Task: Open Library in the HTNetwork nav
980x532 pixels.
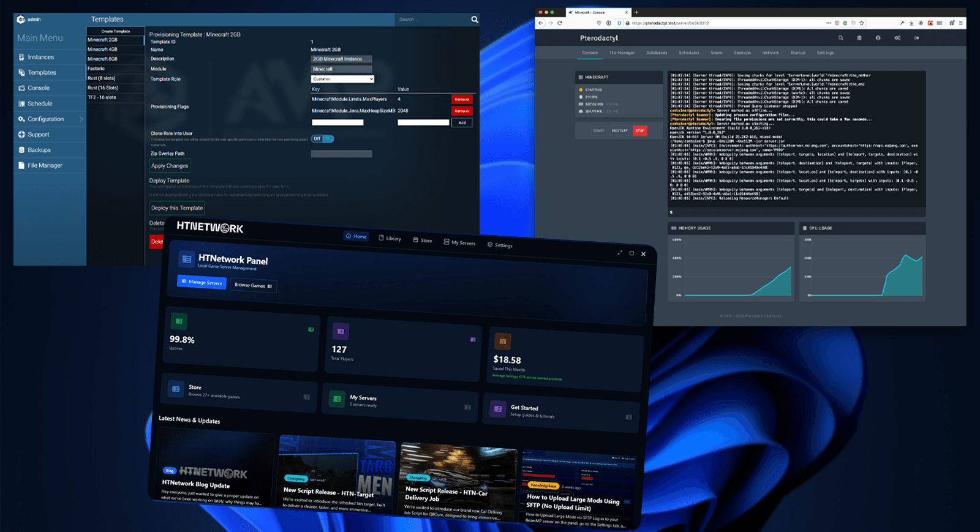Action: (390, 238)
